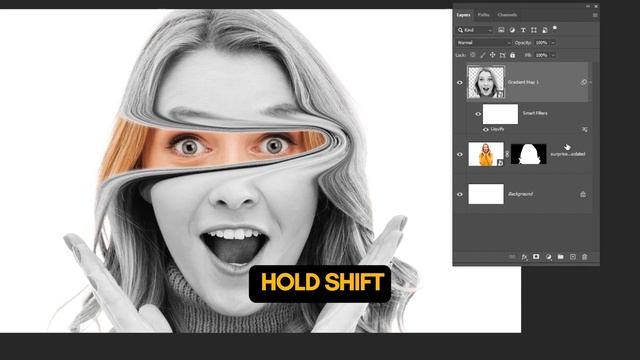
Task: Click the Background layer name
Action: [520, 194]
